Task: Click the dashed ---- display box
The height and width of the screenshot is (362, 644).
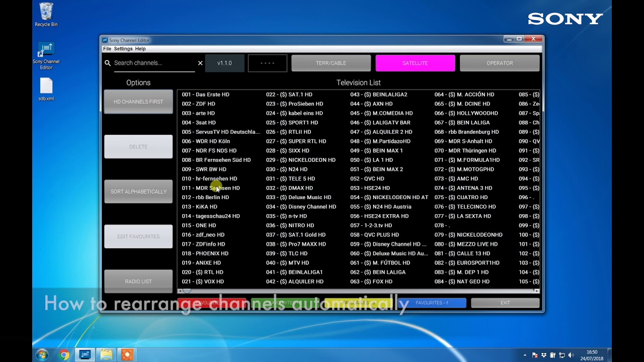Action: (268, 63)
